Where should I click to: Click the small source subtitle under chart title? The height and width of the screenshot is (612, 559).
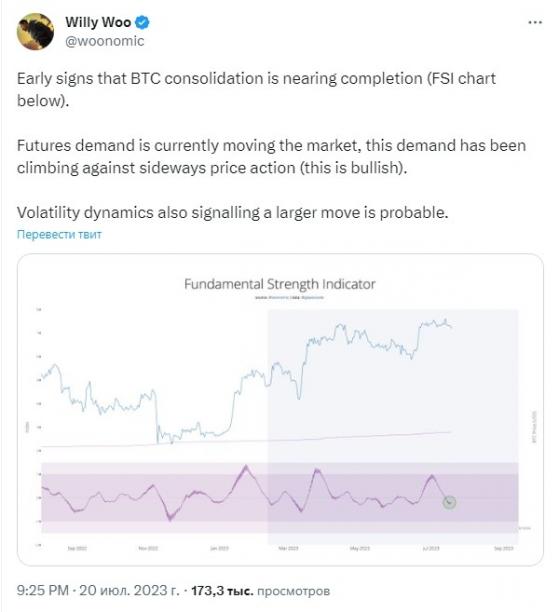coord(289,298)
